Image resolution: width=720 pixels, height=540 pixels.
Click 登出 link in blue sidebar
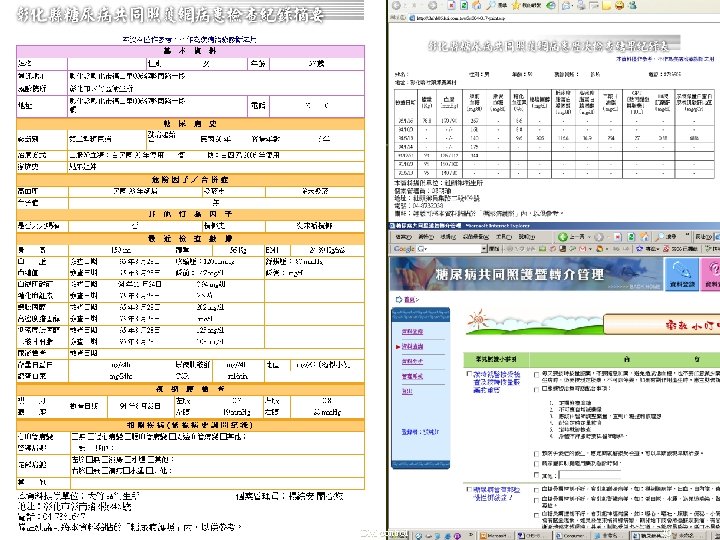coord(407,391)
